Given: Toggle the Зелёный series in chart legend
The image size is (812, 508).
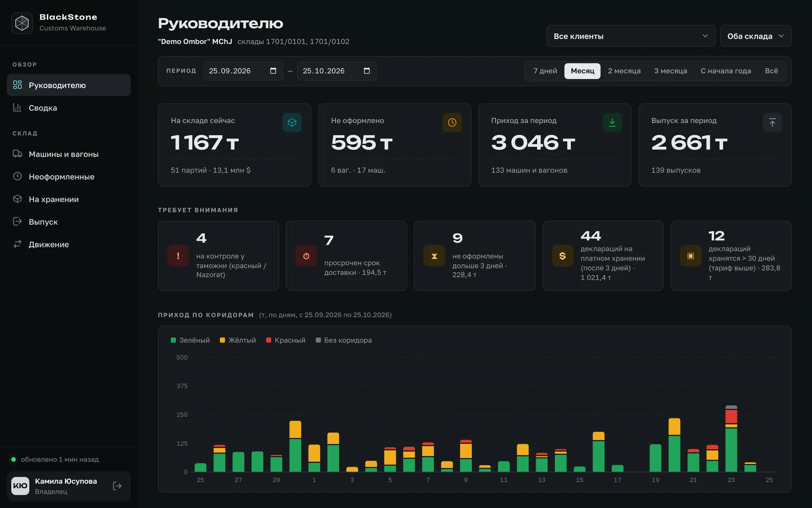Looking at the screenshot, I should [x=190, y=340].
